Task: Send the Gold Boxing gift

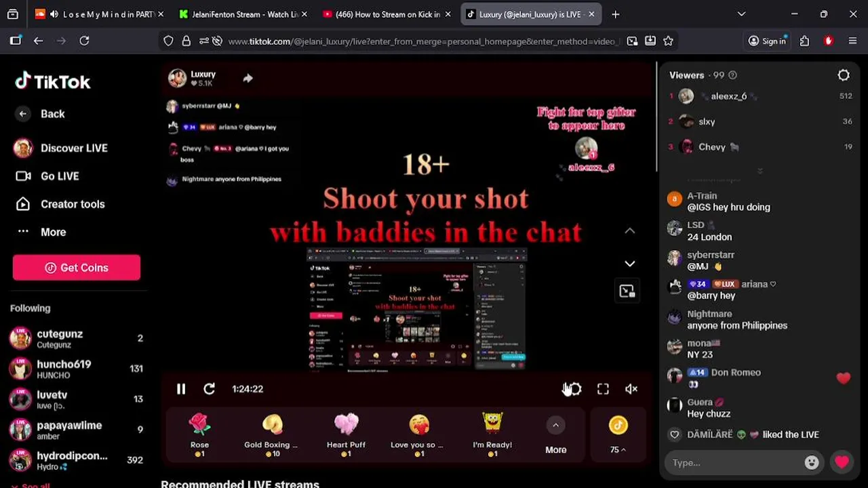Action: 272,436
